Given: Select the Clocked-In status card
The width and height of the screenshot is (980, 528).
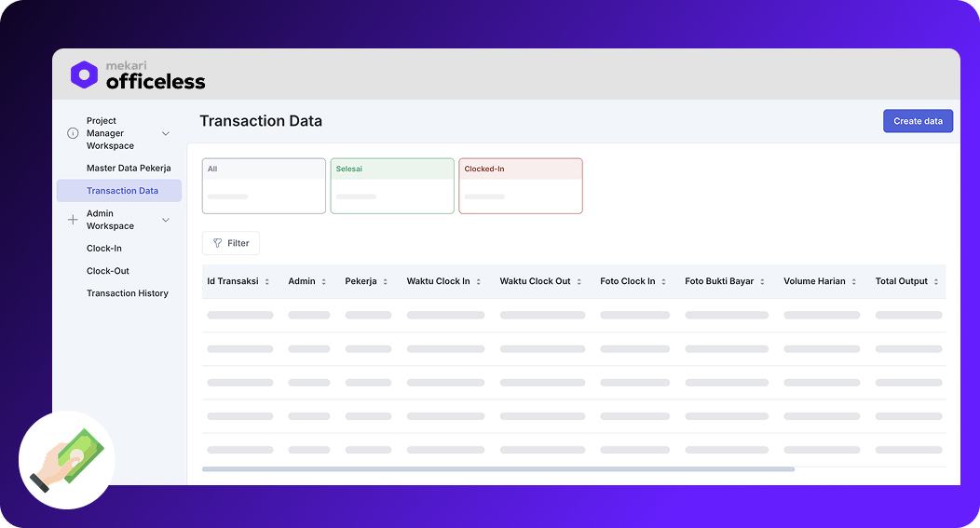Looking at the screenshot, I should (521, 186).
